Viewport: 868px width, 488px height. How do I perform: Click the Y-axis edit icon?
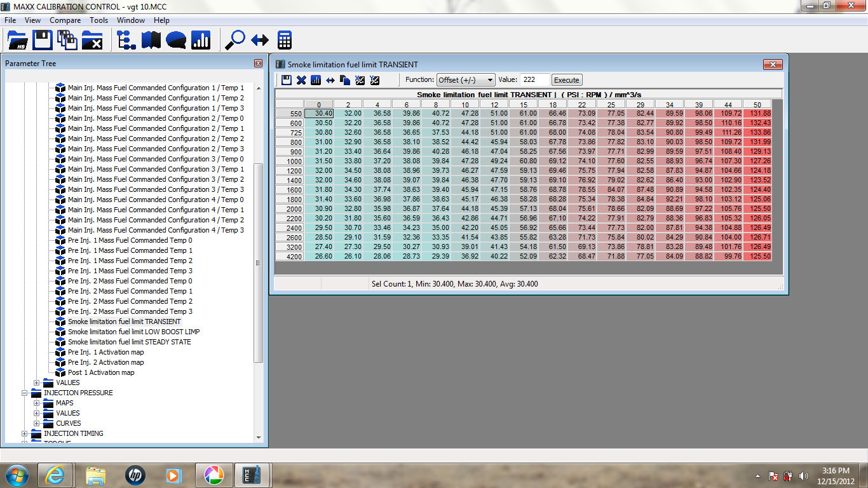point(374,80)
